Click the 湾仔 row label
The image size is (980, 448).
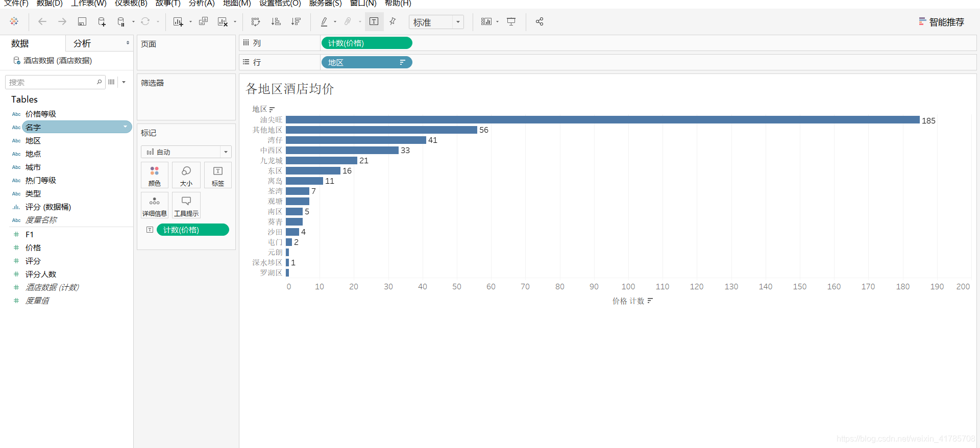point(275,140)
